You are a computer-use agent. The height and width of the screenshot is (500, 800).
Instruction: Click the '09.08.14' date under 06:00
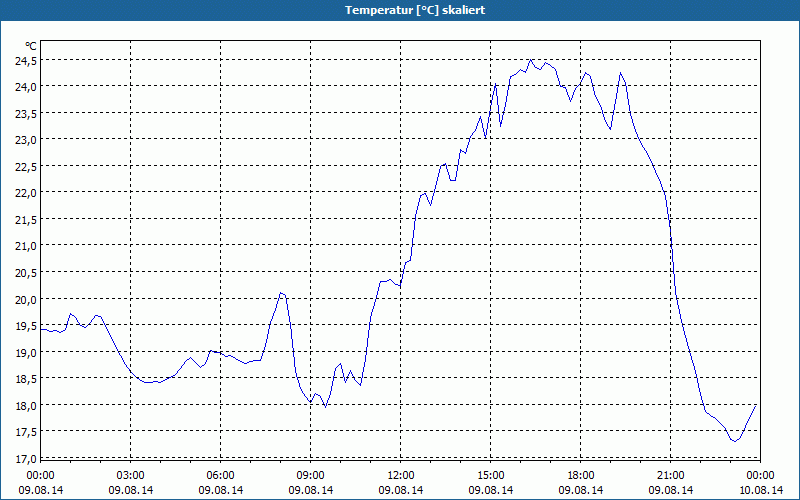click(x=220, y=490)
